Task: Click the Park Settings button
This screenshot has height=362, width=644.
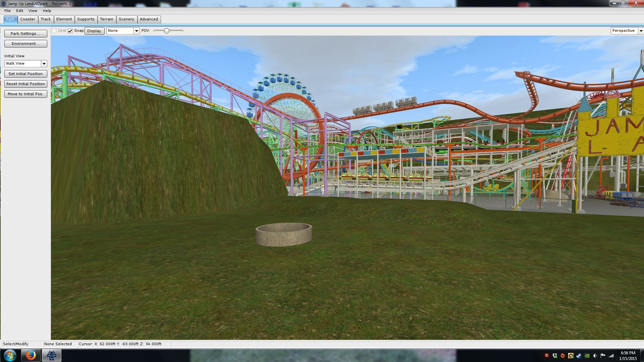Action: click(x=25, y=34)
